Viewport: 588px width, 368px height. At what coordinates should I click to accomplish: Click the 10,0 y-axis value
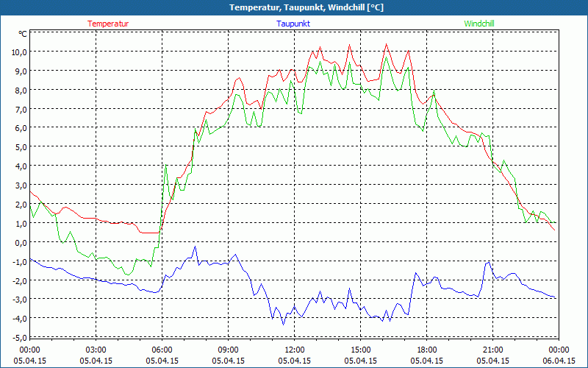coord(19,52)
